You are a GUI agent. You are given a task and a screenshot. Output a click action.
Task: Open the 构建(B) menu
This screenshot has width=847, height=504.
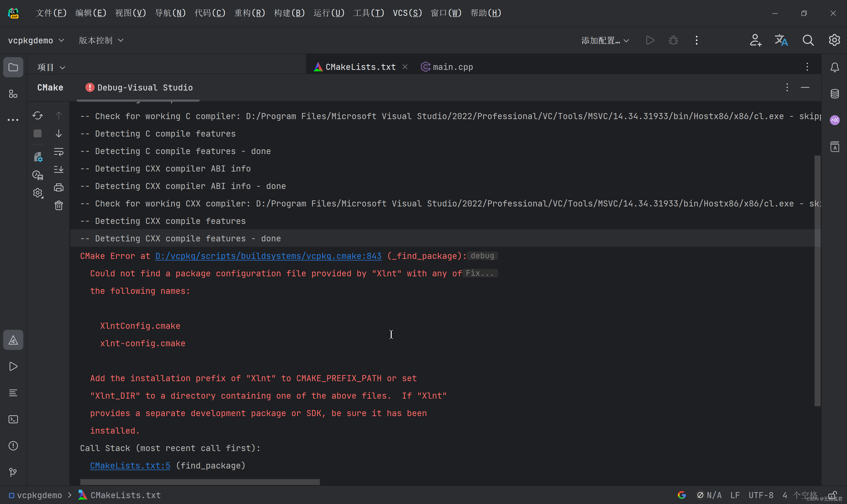coord(289,13)
